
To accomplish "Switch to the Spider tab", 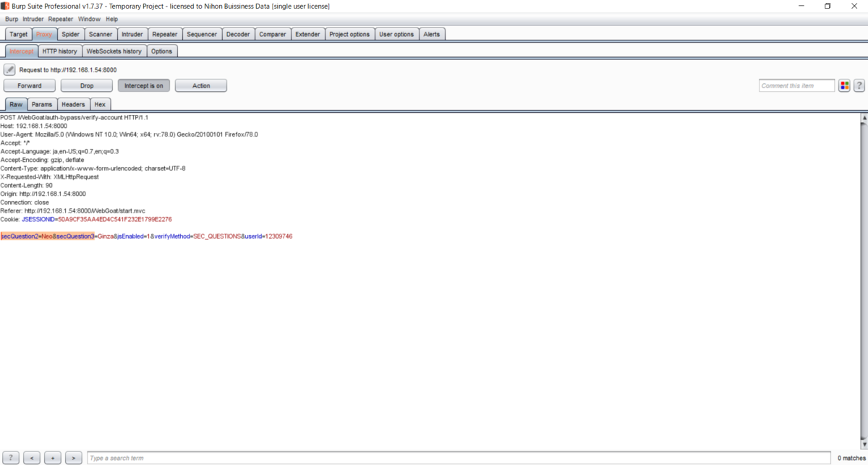I will click(x=71, y=34).
